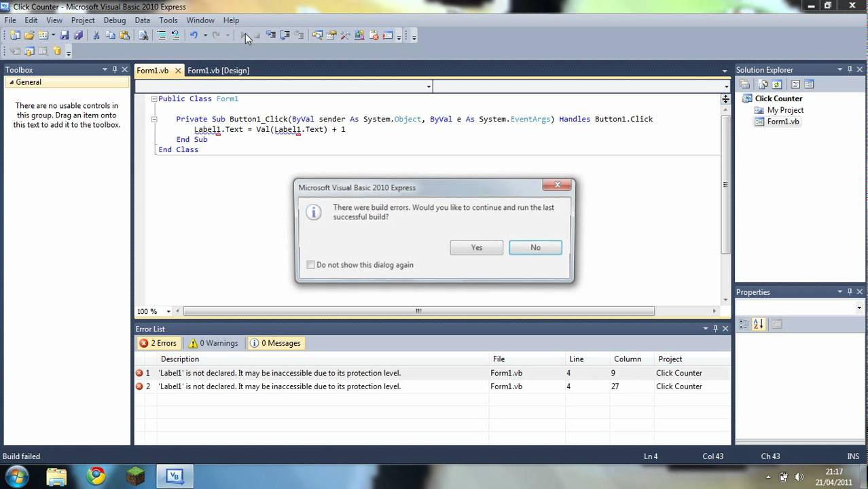Click Refresh icon in Solution Explorer
The image size is (868, 489).
click(777, 84)
